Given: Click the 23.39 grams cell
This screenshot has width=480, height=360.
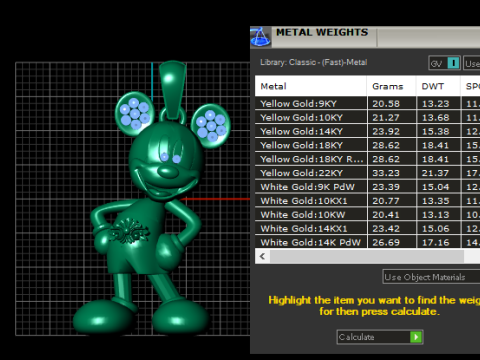Looking at the screenshot, I should point(392,187).
